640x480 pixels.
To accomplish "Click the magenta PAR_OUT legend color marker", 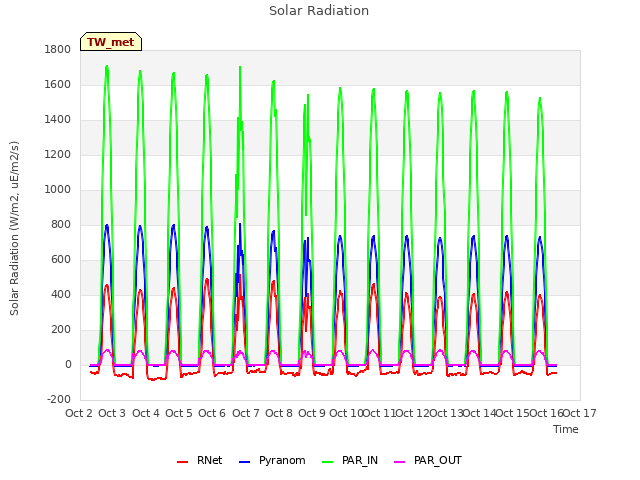I will pyautogui.click(x=400, y=462).
